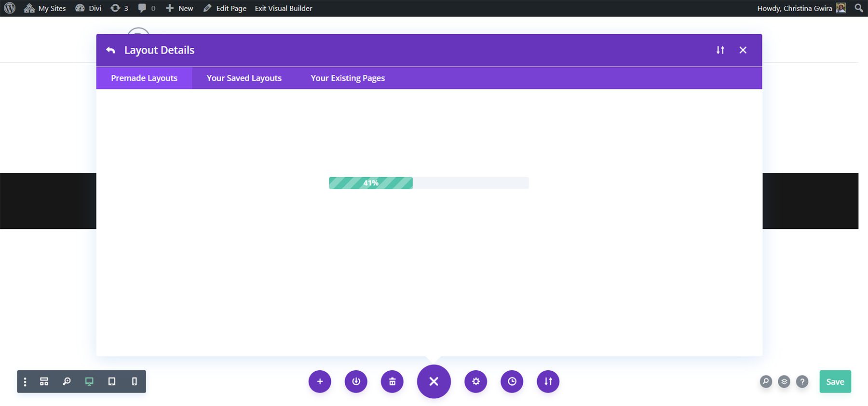Switch to tablet preview
Image resolution: width=868 pixels, height=406 pixels.
coord(112,381)
